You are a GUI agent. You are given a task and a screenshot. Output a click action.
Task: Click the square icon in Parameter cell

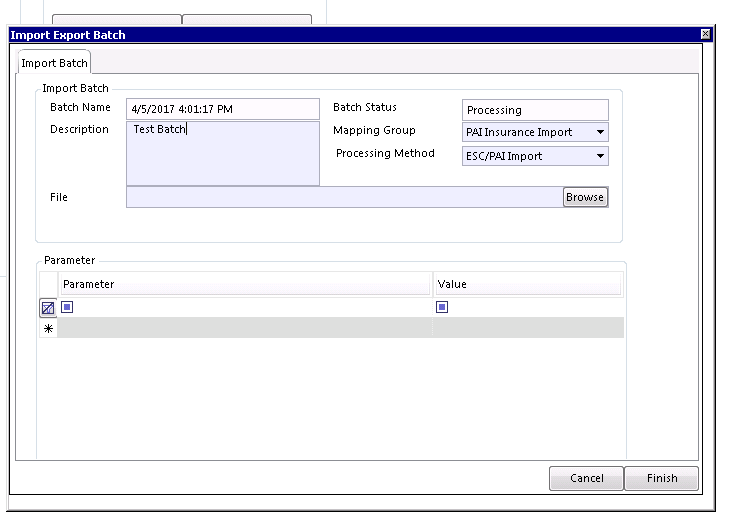pos(67,307)
